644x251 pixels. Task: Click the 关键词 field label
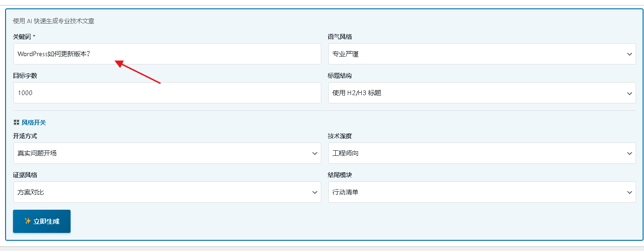(x=22, y=37)
